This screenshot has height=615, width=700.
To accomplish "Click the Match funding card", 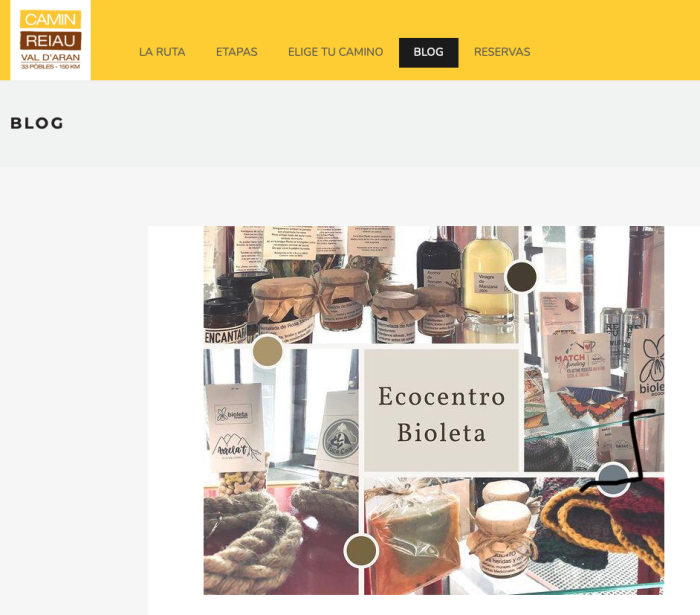I will click(579, 362).
